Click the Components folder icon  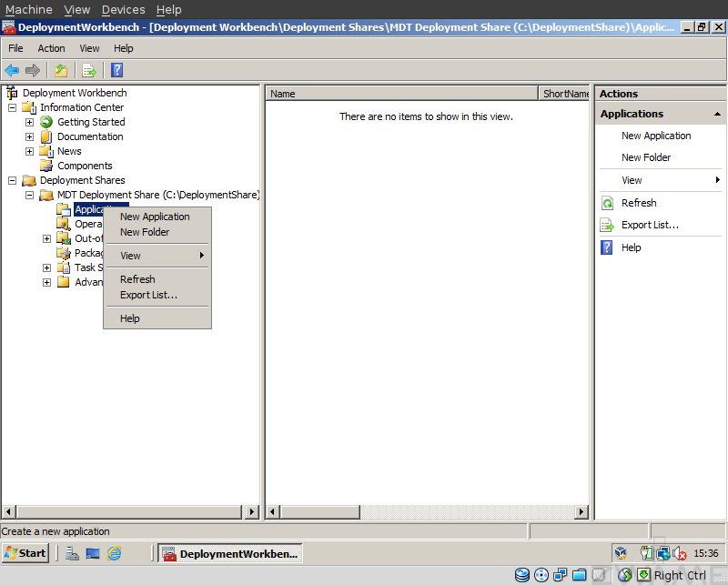(46, 166)
